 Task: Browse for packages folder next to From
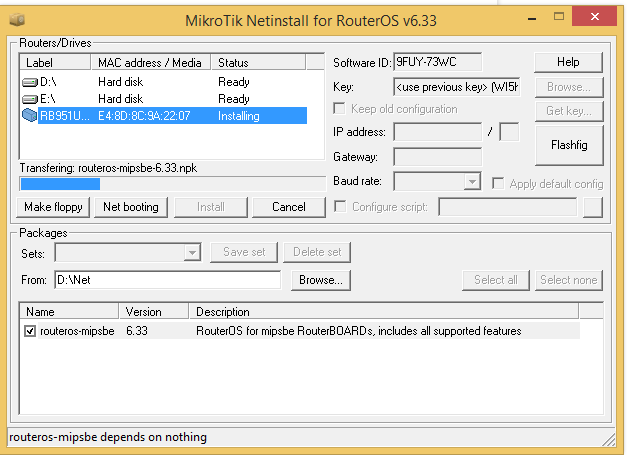321,280
